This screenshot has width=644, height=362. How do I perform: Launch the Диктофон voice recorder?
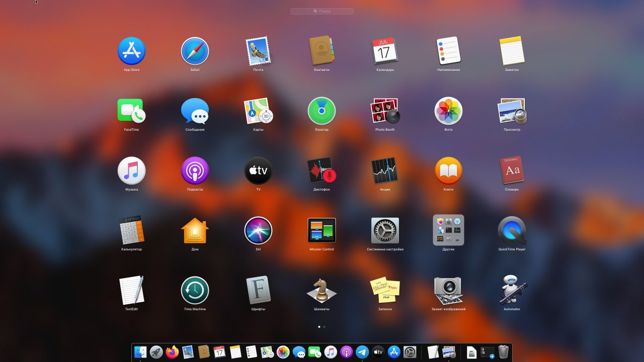click(321, 171)
